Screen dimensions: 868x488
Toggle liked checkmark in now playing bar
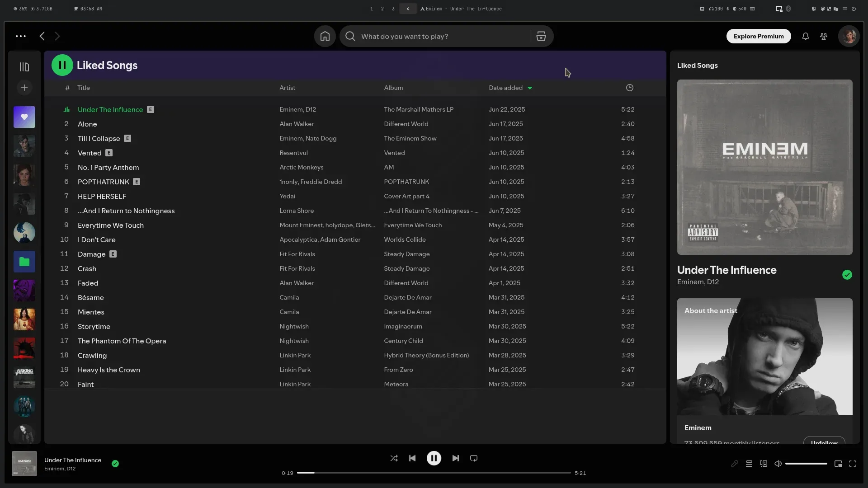(x=115, y=464)
